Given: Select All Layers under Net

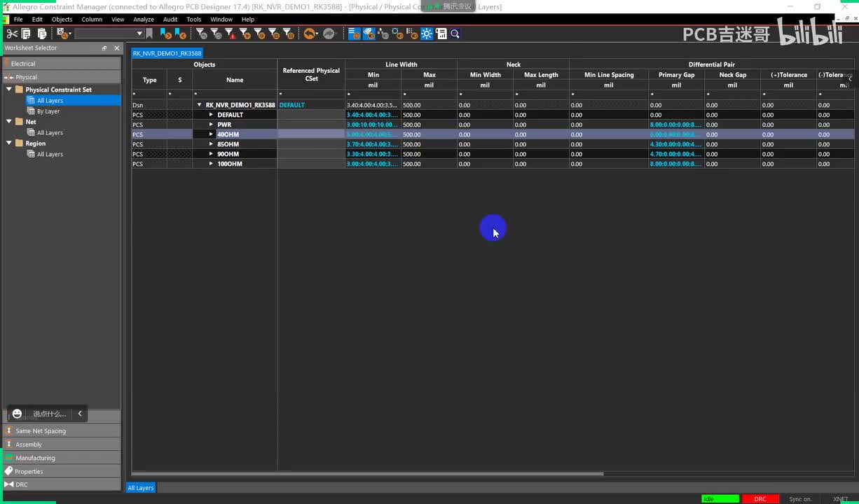Looking at the screenshot, I should [x=50, y=132].
